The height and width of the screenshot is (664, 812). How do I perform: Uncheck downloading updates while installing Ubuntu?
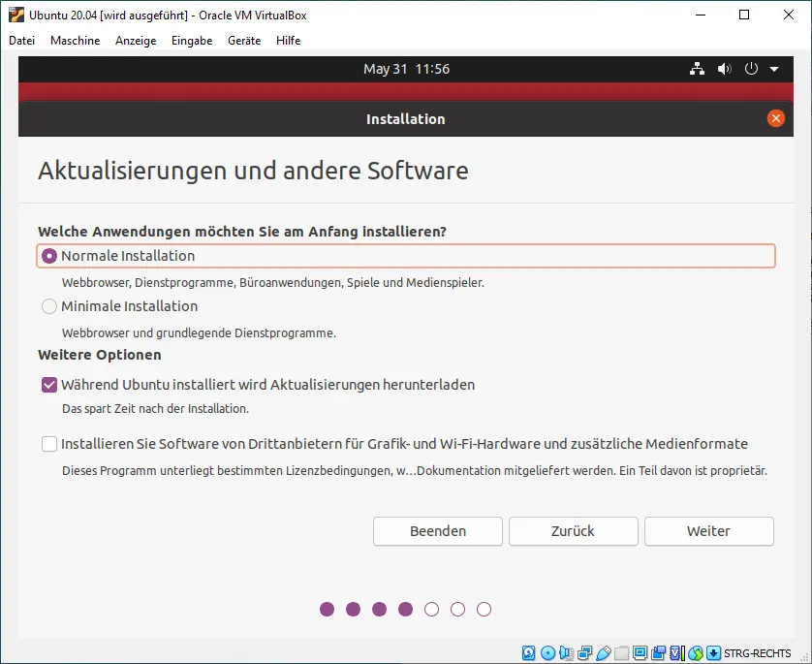[48, 384]
